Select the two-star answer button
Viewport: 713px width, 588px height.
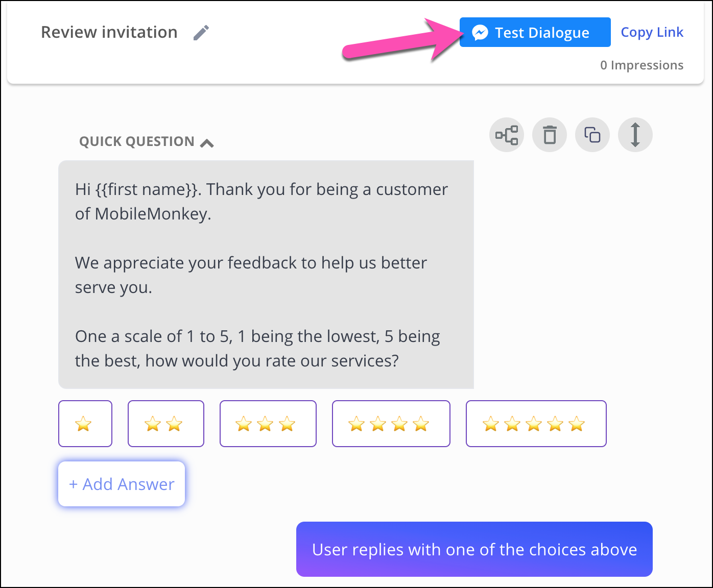(166, 424)
